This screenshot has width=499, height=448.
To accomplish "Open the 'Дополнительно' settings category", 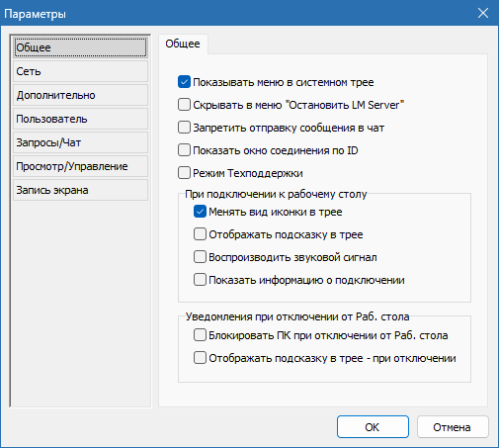I will [x=80, y=95].
